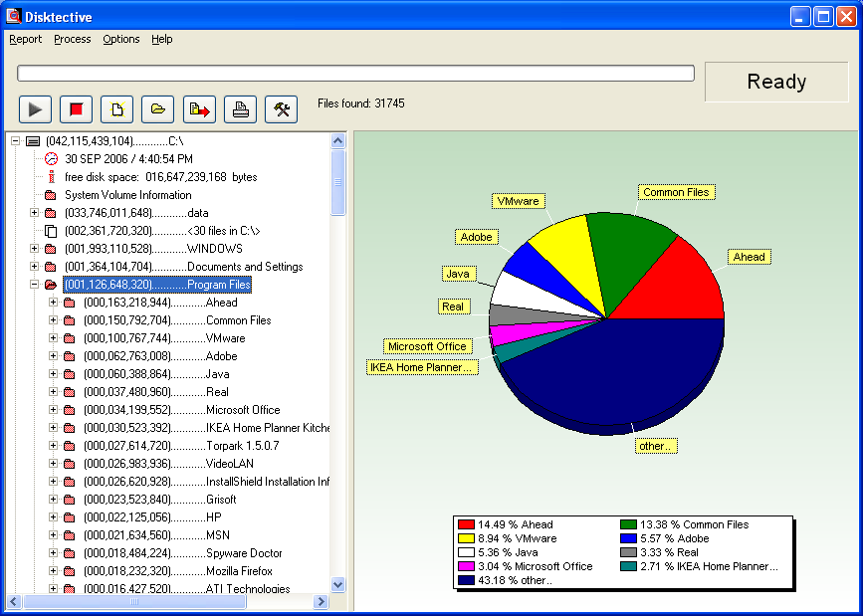Click the green Common Files legend swatch
The image size is (863, 616).
click(628, 524)
